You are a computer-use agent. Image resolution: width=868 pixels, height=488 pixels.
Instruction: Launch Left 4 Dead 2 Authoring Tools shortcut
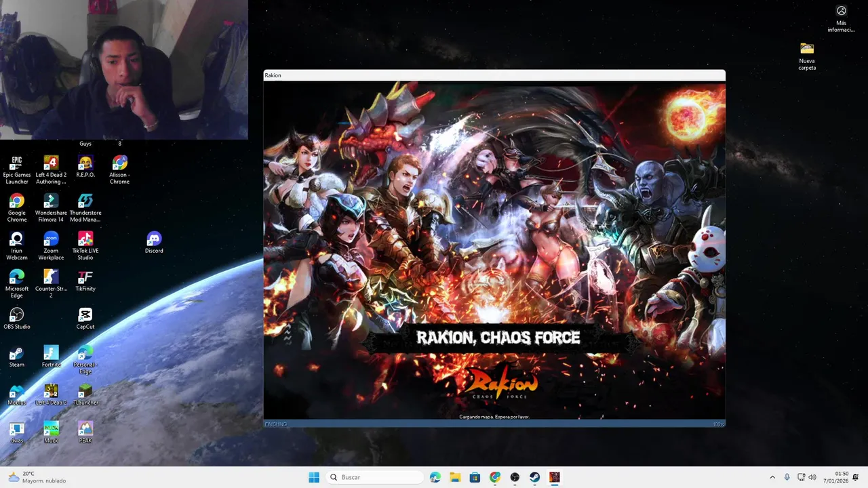tap(51, 169)
